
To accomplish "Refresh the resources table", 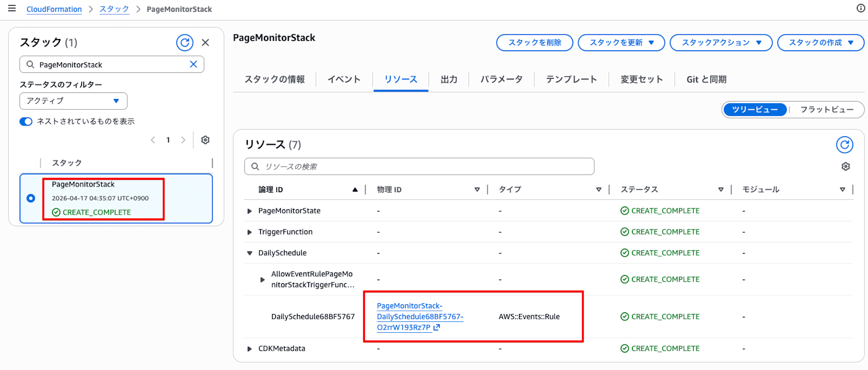I will tap(844, 145).
